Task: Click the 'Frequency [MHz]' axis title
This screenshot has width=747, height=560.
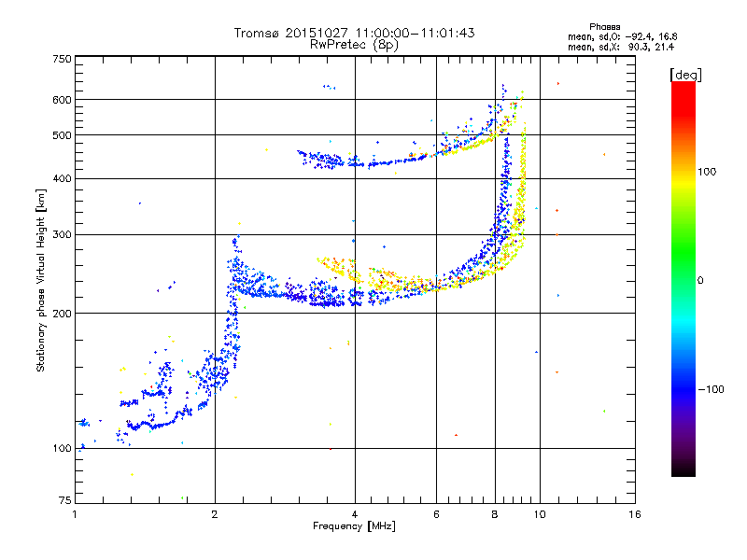Action: pos(354,526)
